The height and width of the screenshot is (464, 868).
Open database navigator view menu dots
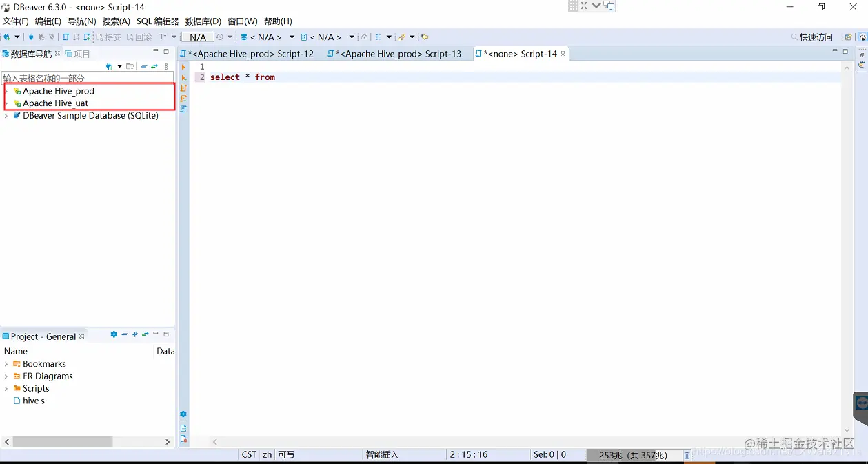click(x=166, y=66)
